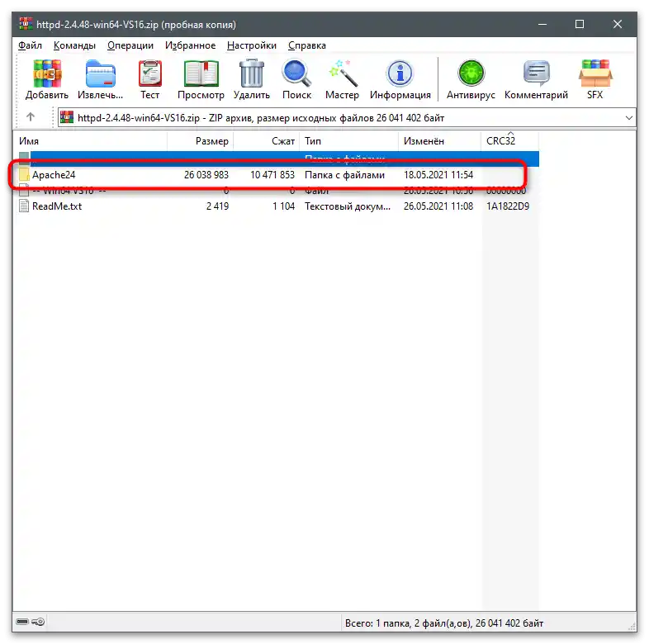Open Поиск magnifier search icon
The image size is (649, 644).
point(296,73)
